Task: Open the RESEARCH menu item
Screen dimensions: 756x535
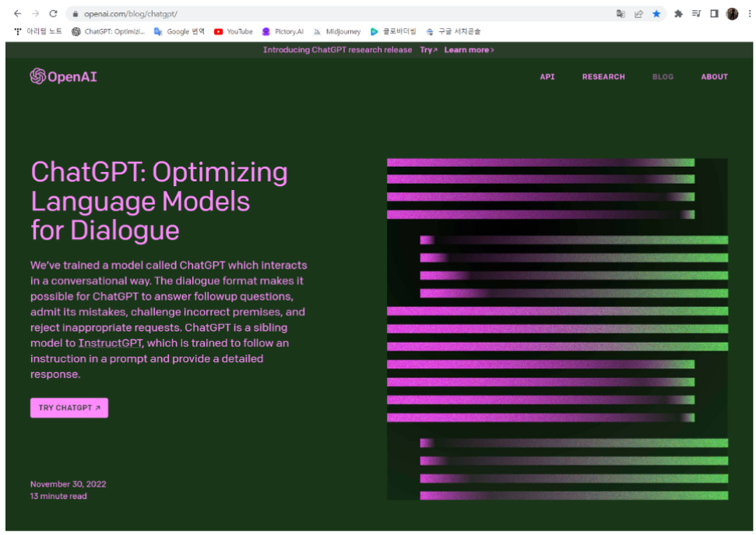Action: 603,76
